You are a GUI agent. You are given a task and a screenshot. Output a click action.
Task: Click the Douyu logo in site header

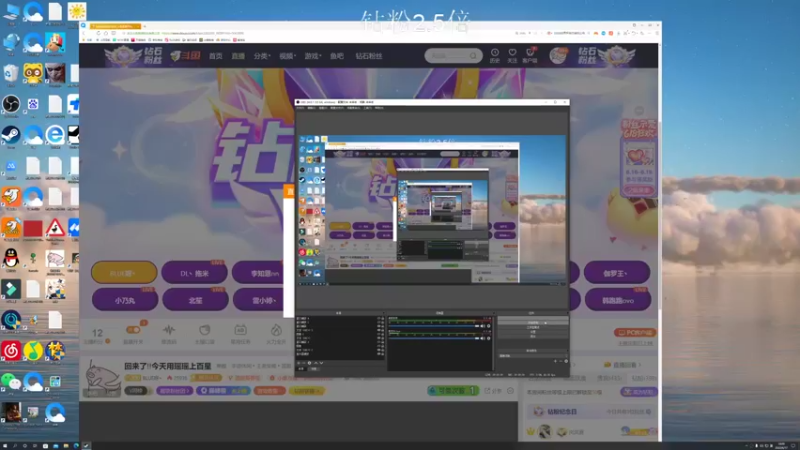click(185, 56)
